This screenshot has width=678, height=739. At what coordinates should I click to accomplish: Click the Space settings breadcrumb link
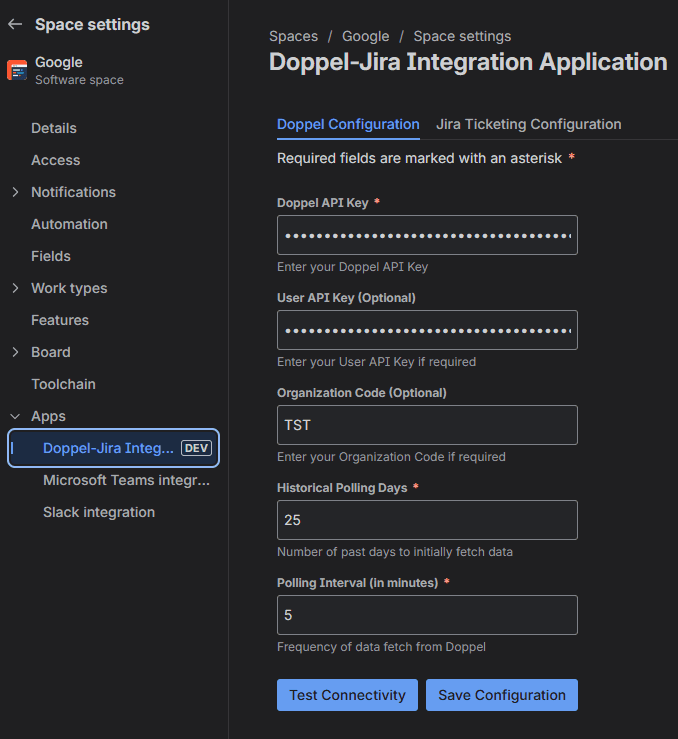(x=462, y=36)
